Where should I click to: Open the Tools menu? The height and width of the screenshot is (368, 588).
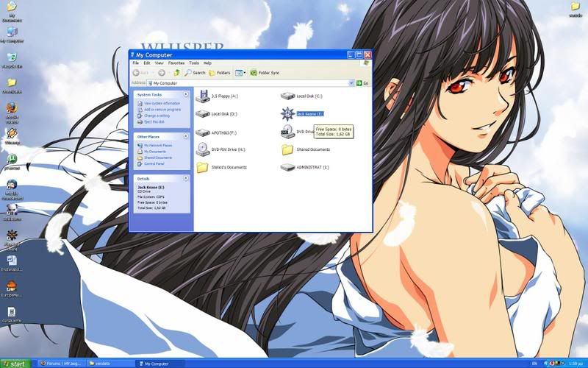point(194,63)
